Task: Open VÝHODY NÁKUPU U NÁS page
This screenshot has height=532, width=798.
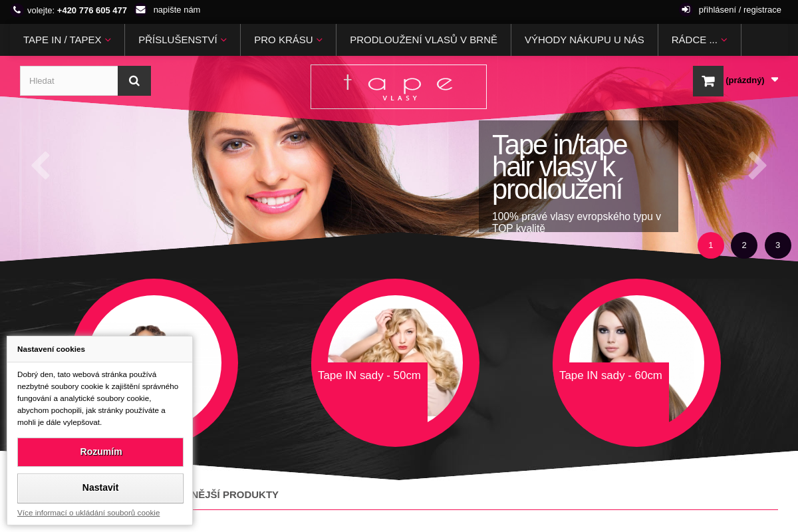Action: [584, 40]
